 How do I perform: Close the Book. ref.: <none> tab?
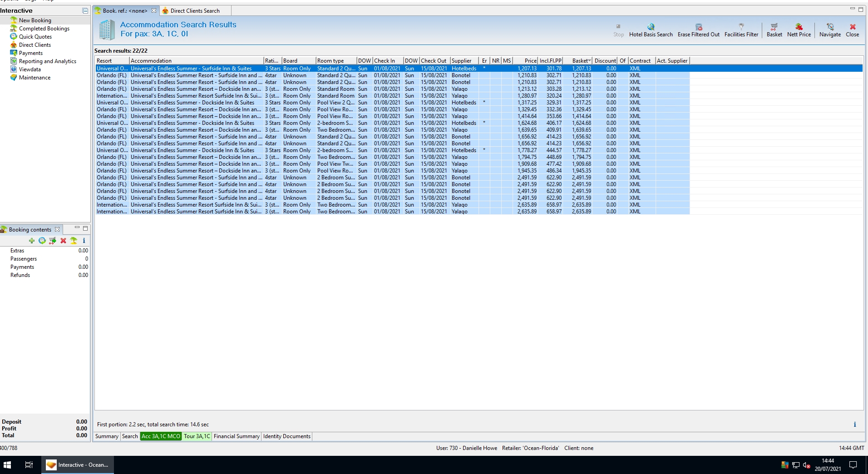[x=154, y=10]
